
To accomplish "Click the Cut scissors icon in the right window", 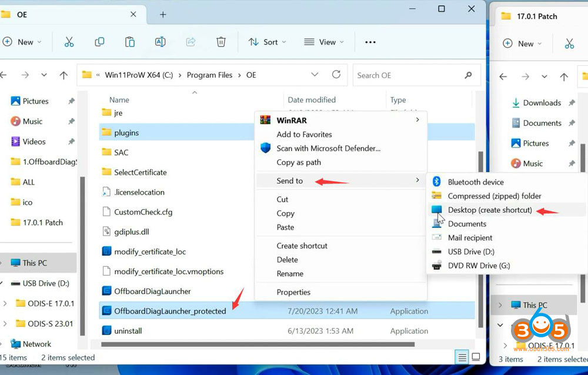I will [x=569, y=43].
